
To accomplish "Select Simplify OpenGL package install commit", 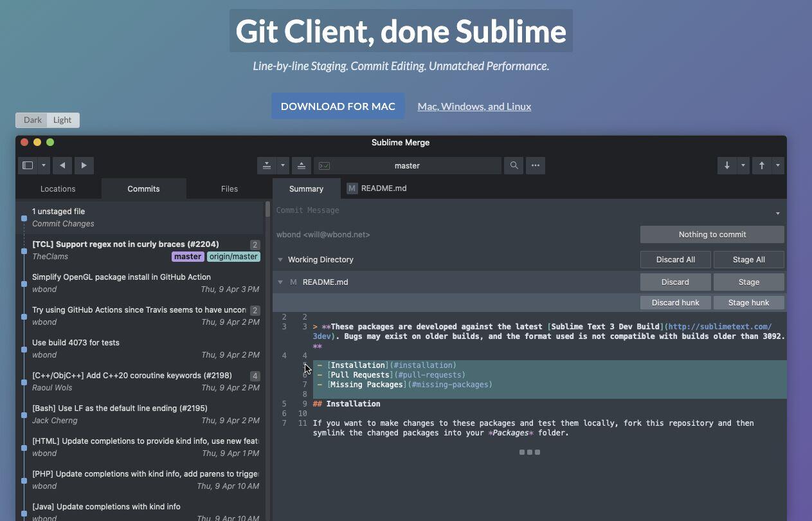I will (140, 283).
